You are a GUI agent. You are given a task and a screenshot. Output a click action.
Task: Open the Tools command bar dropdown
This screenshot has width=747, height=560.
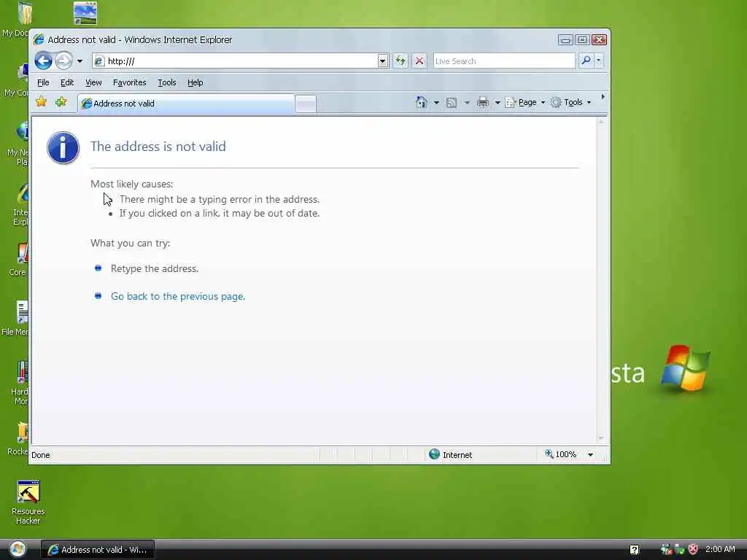coord(570,102)
